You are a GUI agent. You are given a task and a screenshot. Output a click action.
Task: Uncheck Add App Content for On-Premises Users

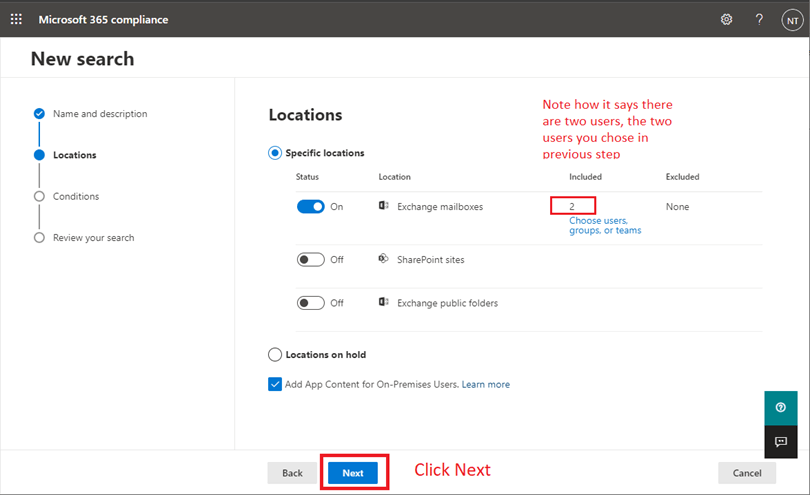275,384
